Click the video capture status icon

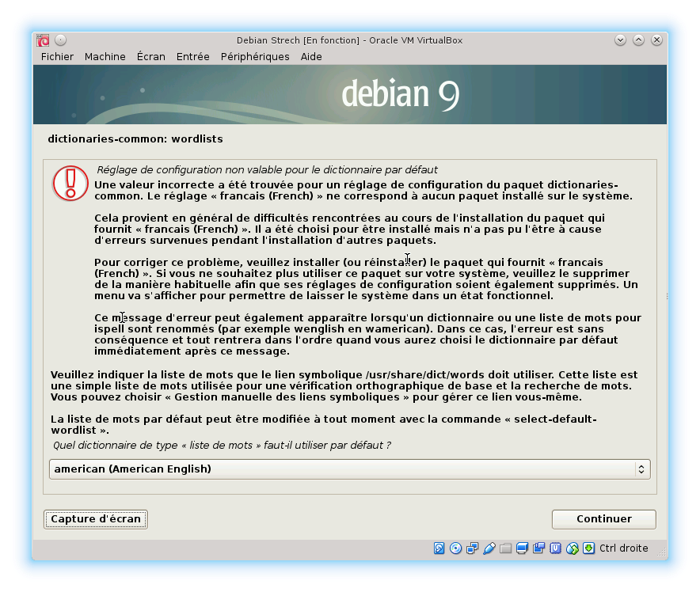[x=538, y=548]
